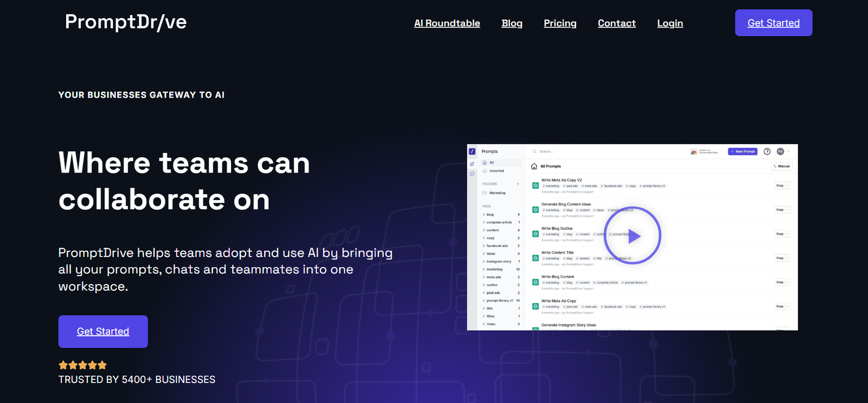Click the home icon next to All Prompts
The image size is (868, 403).
(x=534, y=167)
